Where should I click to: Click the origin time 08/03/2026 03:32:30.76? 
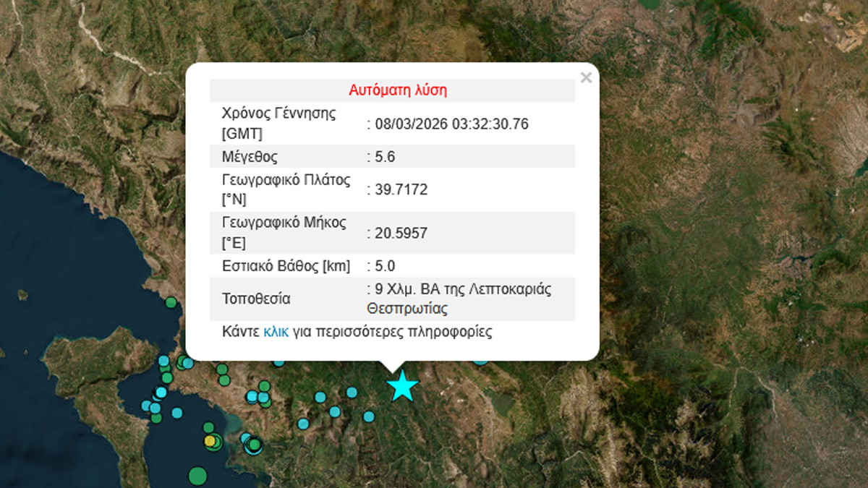pyautogui.click(x=451, y=124)
